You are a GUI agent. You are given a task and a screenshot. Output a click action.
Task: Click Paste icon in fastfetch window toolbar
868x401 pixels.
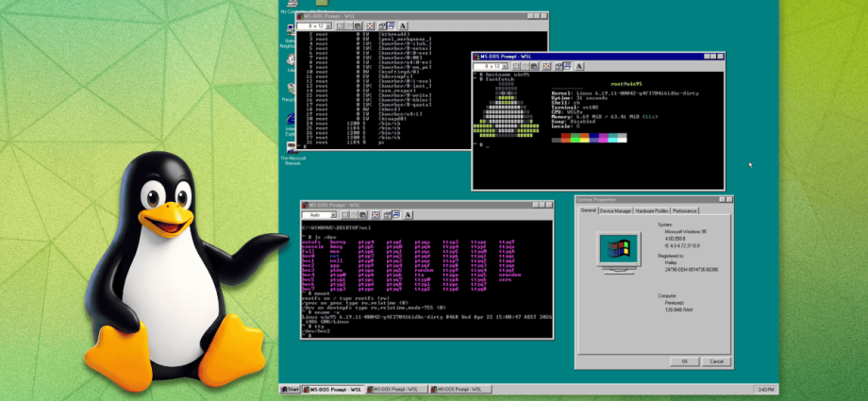pyautogui.click(x=535, y=66)
